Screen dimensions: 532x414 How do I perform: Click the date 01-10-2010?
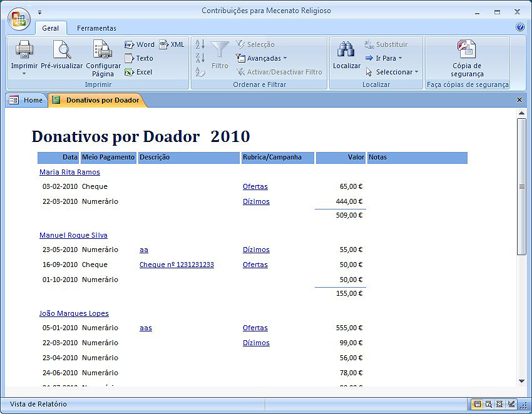pyautogui.click(x=60, y=280)
